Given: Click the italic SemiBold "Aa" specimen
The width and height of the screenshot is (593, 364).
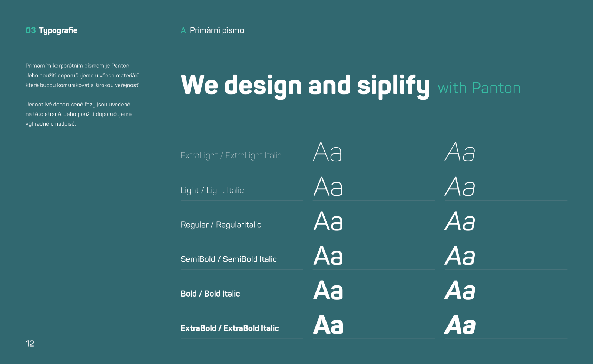Looking at the screenshot, I should (460, 256).
